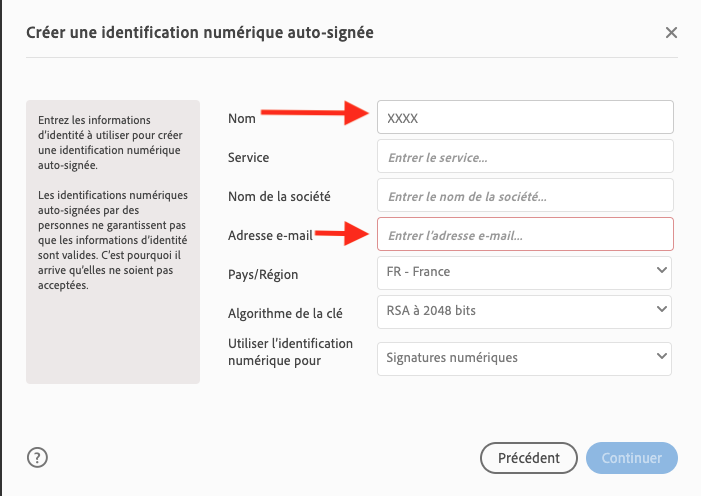Click into the Adresse e-mail field
This screenshot has width=701, height=496.
click(x=525, y=235)
